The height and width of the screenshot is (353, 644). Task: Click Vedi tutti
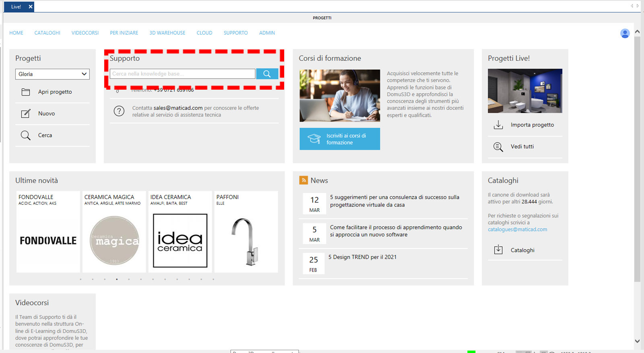coord(522,147)
